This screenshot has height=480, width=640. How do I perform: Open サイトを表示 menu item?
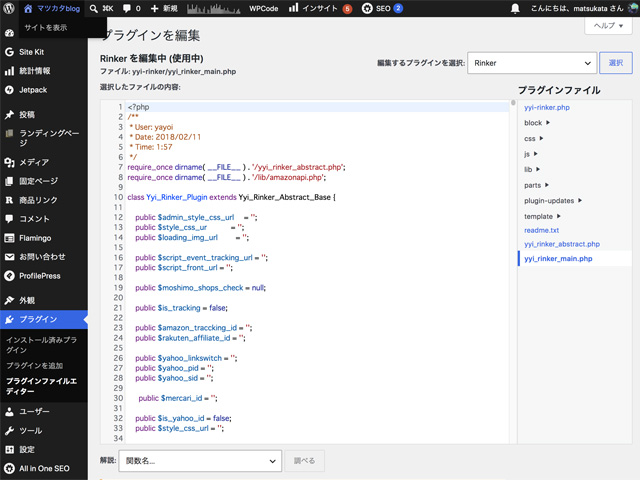click(46, 27)
